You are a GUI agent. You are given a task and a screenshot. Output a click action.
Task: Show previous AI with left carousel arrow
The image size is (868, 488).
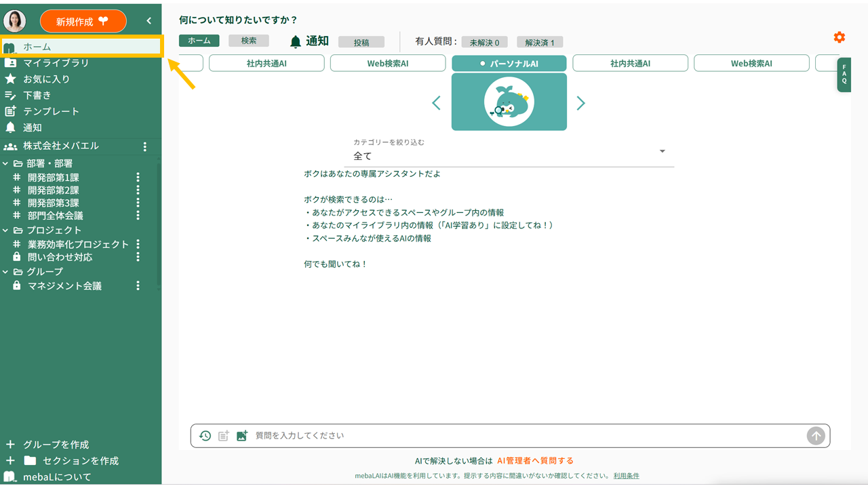pyautogui.click(x=436, y=103)
